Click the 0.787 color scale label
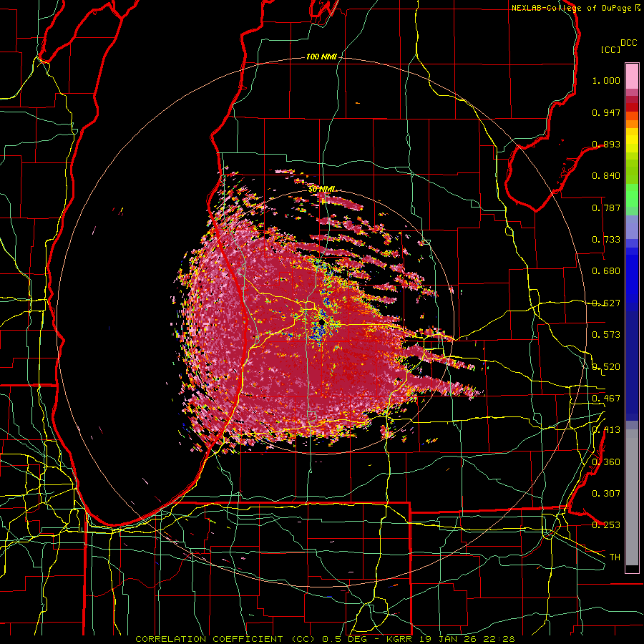Screen dimensions: 644x644 click(x=606, y=208)
